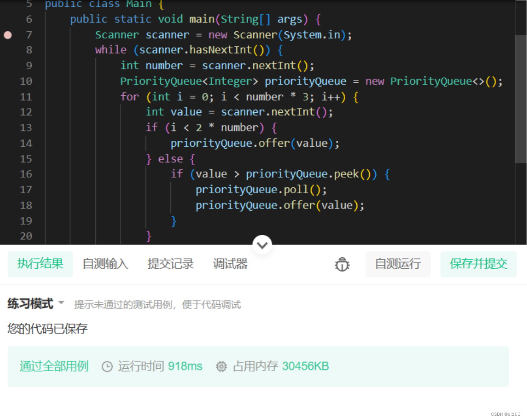Viewport: 527px width, 420px height.
Task: Click the 保存并提交 button
Action: point(478,264)
